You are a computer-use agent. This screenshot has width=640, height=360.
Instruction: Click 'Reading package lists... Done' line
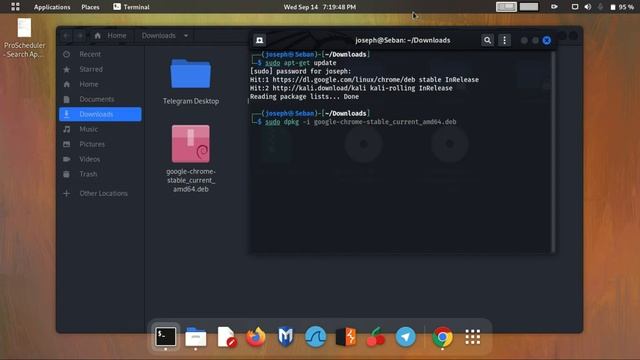click(x=304, y=97)
